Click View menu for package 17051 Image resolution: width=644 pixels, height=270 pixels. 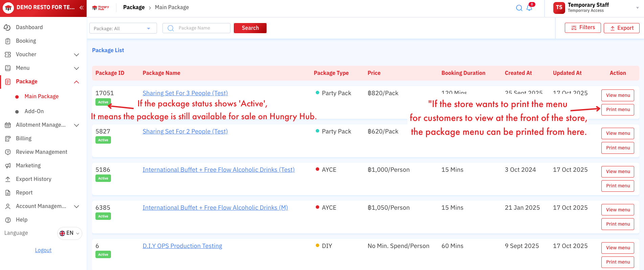618,96
